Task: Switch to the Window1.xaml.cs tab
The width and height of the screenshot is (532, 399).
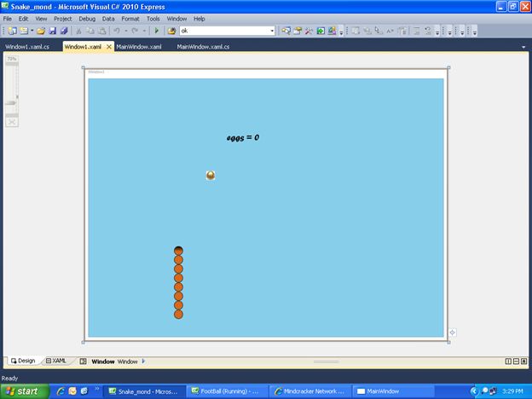Action: tap(27, 47)
